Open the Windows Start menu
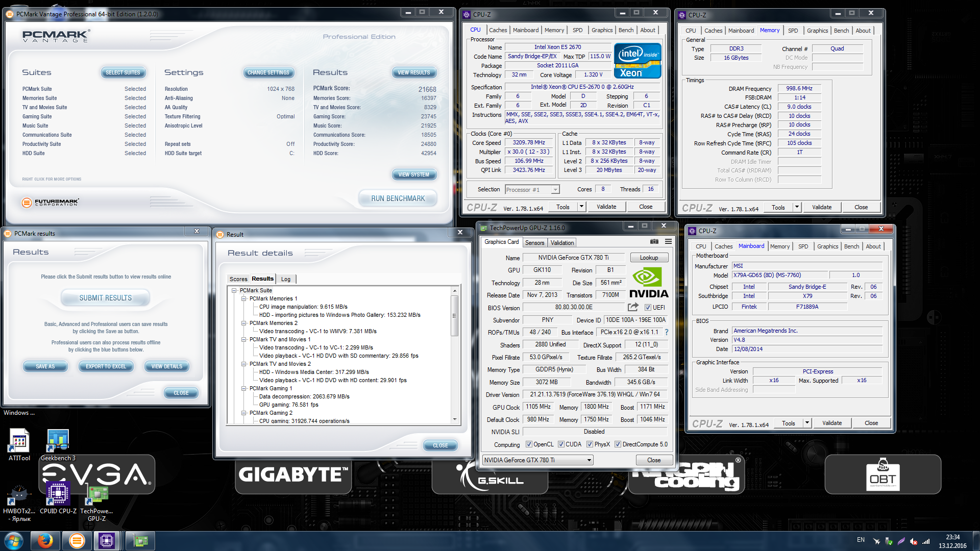 click(x=14, y=541)
